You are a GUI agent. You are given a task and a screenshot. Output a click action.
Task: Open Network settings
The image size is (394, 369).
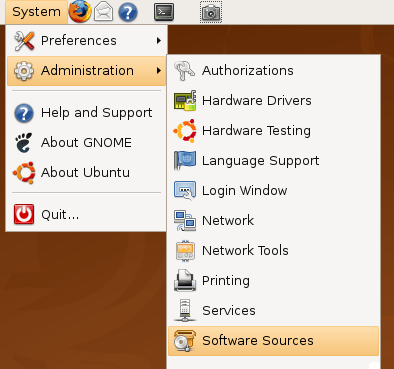point(274,221)
